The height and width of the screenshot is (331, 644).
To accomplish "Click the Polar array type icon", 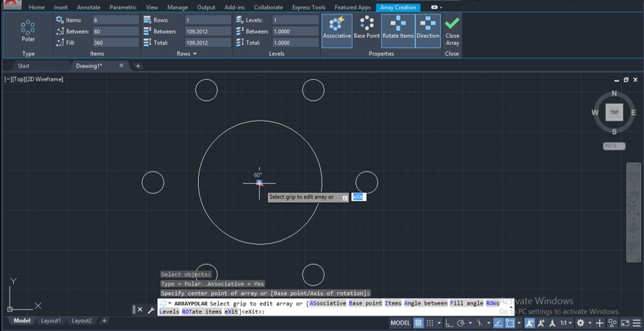I will coord(28,28).
